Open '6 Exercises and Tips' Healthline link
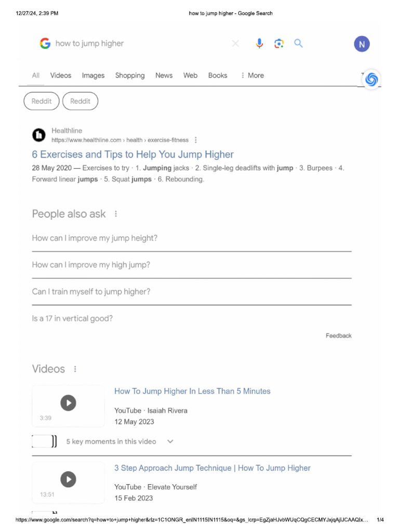The image size is (399, 532). (x=132, y=154)
